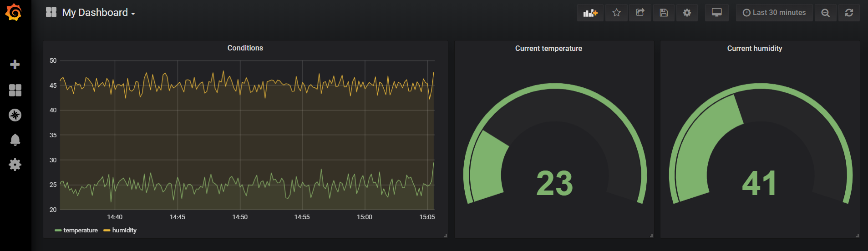868x251 pixels.
Task: Toggle the temperature series in legend
Action: tap(80, 231)
